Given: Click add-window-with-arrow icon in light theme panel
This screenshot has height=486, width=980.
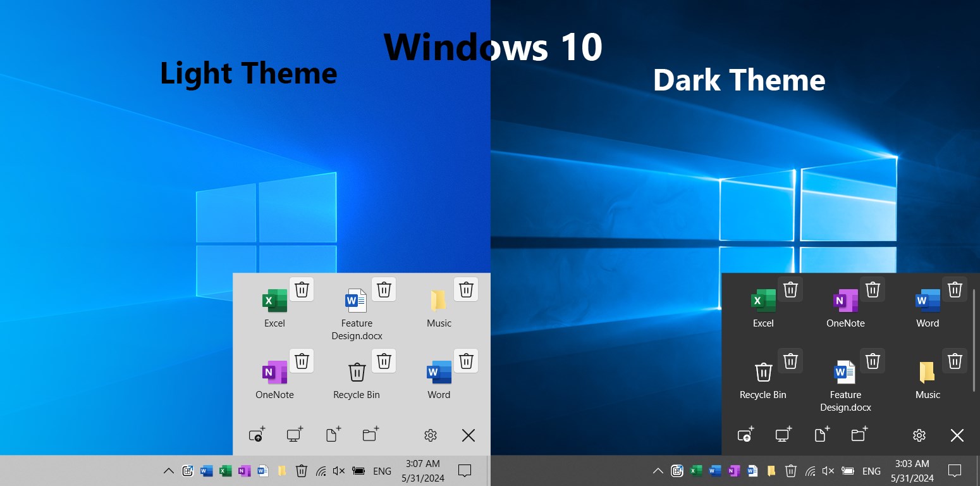Looking at the screenshot, I should point(257,435).
